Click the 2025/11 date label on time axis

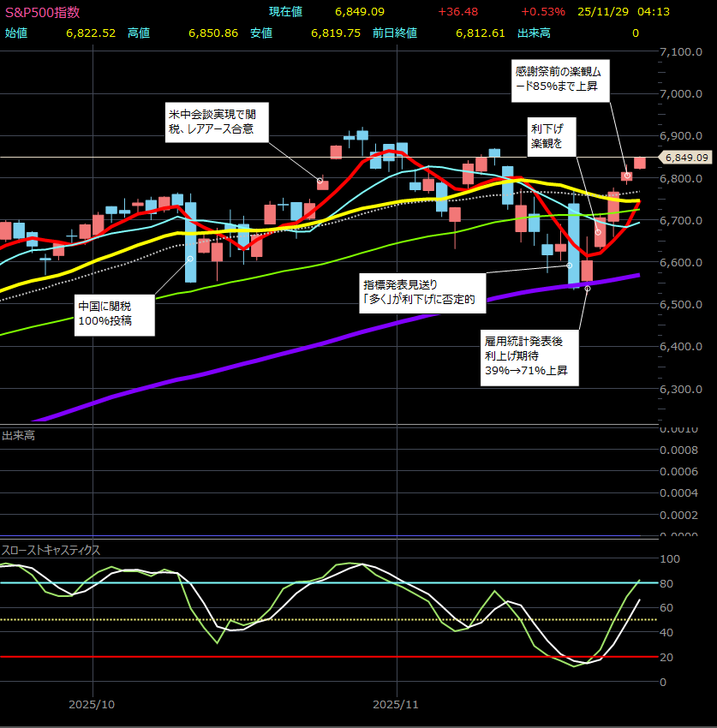point(396,704)
